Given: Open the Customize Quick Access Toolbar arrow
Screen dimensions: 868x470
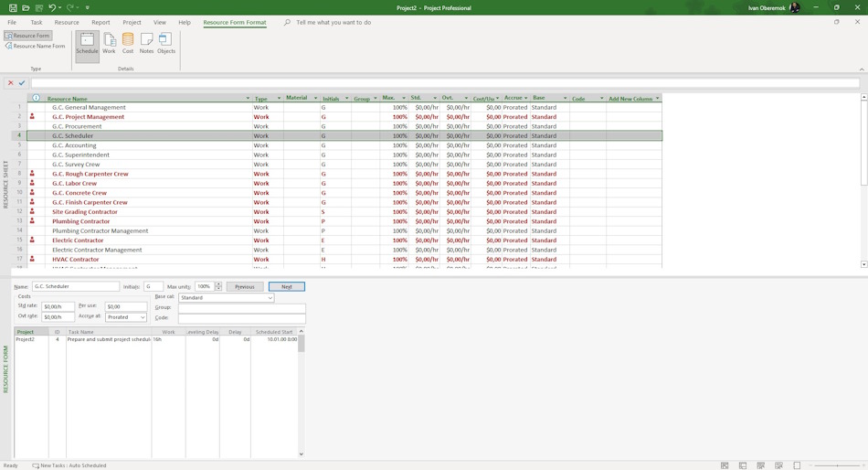Looking at the screenshot, I should (88, 7).
